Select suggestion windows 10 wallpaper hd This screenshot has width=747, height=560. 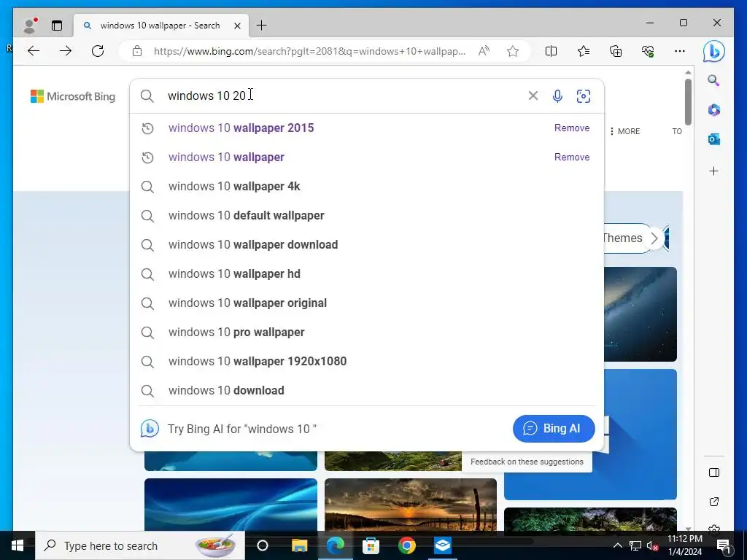point(367,274)
